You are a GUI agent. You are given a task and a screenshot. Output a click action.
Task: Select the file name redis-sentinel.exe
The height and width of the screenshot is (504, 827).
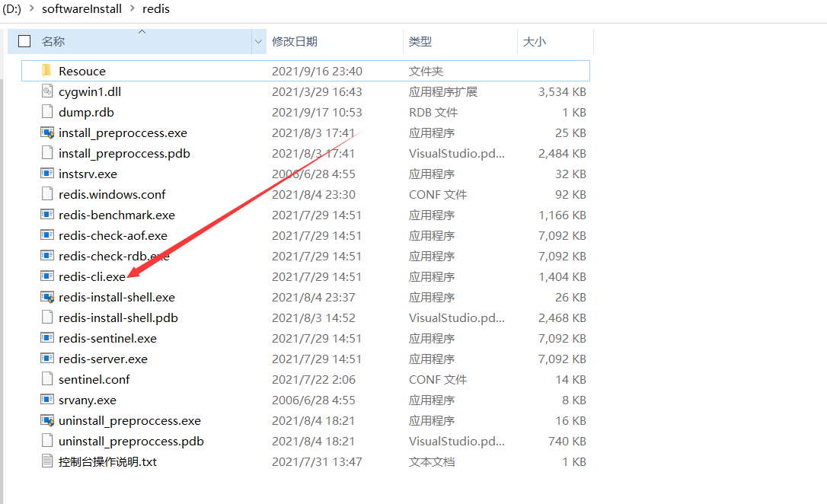click(x=107, y=339)
